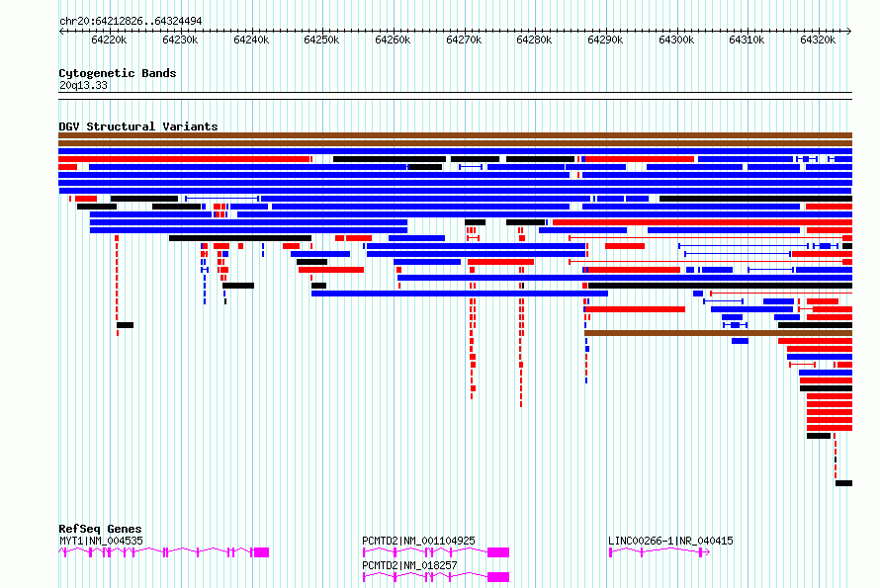The image size is (880, 588).
Task: Select the Cytogenetic Bands track title
Action: (118, 73)
